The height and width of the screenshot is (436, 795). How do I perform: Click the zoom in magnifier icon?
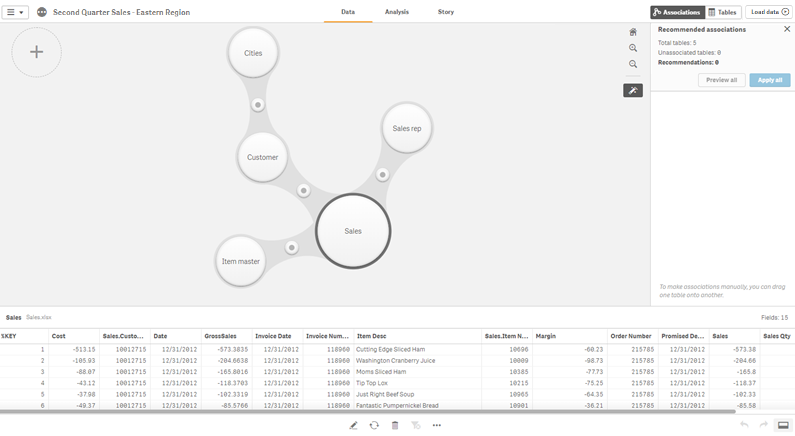[633, 48]
